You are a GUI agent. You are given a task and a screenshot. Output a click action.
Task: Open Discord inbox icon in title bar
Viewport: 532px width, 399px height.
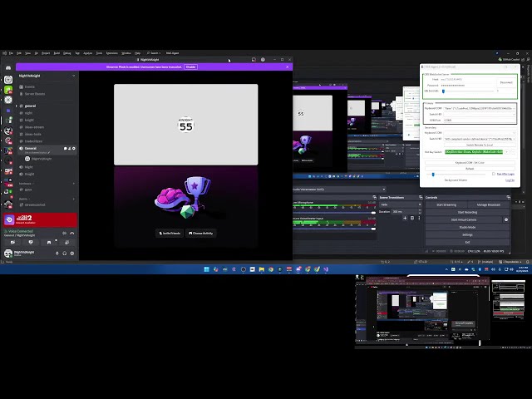click(254, 59)
